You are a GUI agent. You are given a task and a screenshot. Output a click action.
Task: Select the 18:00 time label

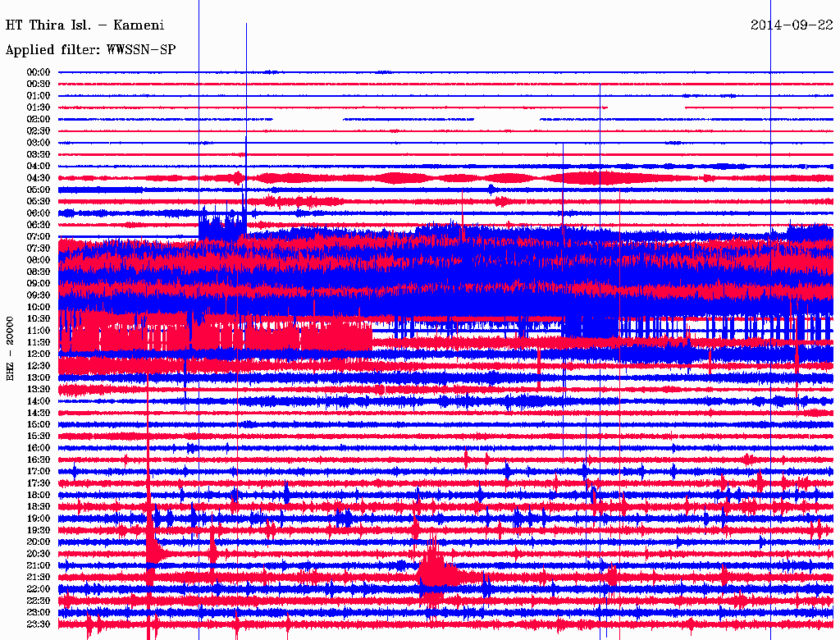tap(39, 495)
